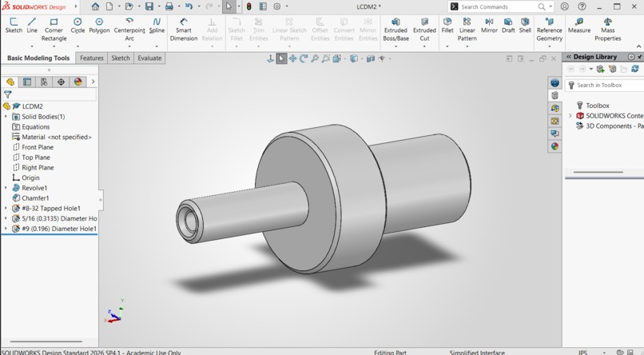644x355 pixels.
Task: Show more manager tabs chevron
Action: click(93, 82)
